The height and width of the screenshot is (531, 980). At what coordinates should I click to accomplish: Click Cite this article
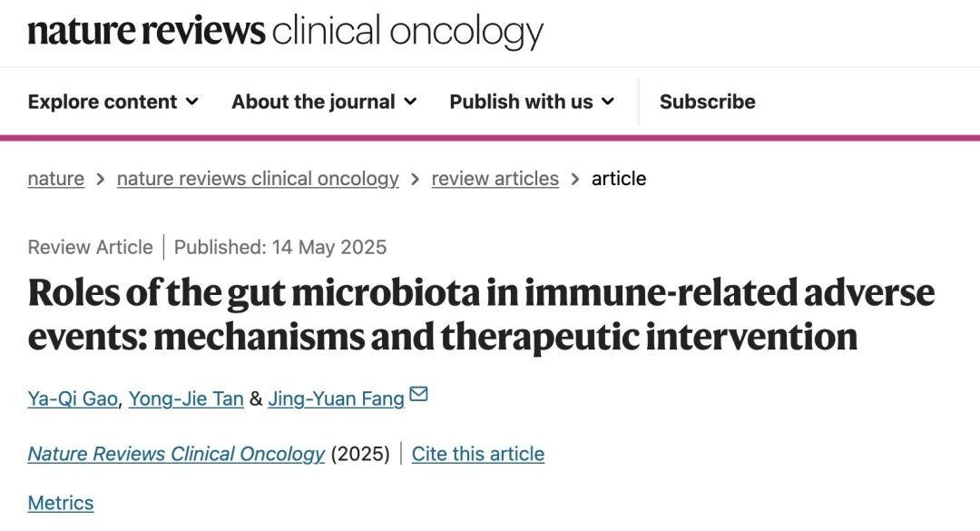[x=478, y=454]
